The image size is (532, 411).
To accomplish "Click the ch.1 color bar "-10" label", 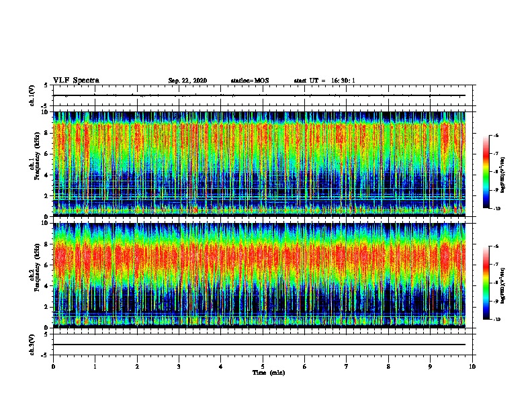I will pyautogui.click(x=497, y=209).
